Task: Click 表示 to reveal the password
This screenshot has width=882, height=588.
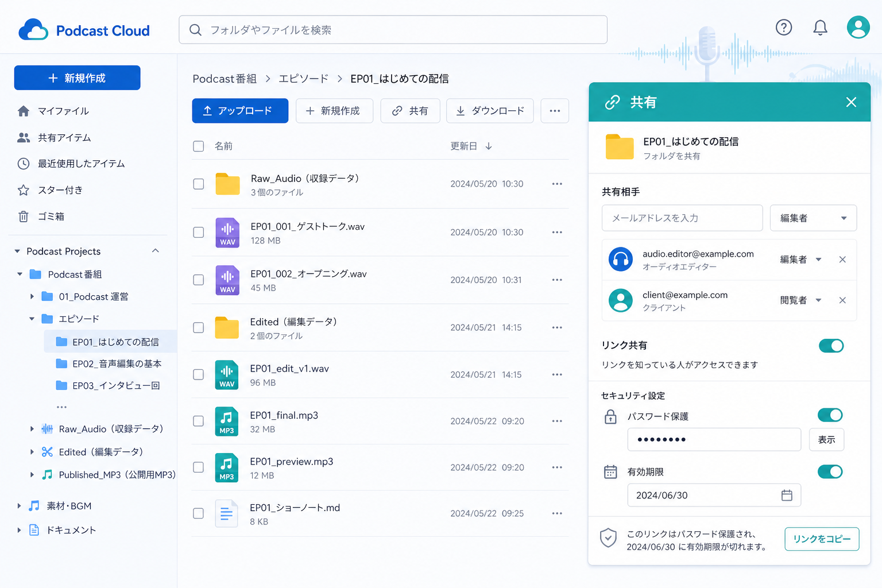Action: click(x=826, y=440)
